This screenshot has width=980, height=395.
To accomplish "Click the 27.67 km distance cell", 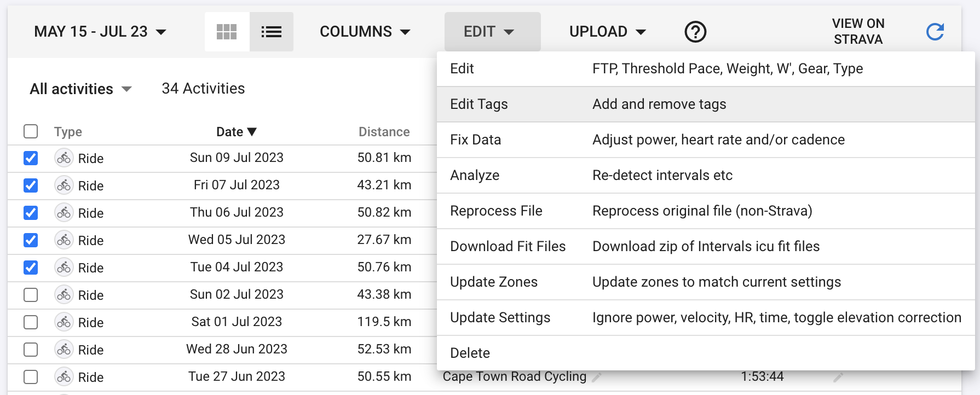I will [x=384, y=240].
